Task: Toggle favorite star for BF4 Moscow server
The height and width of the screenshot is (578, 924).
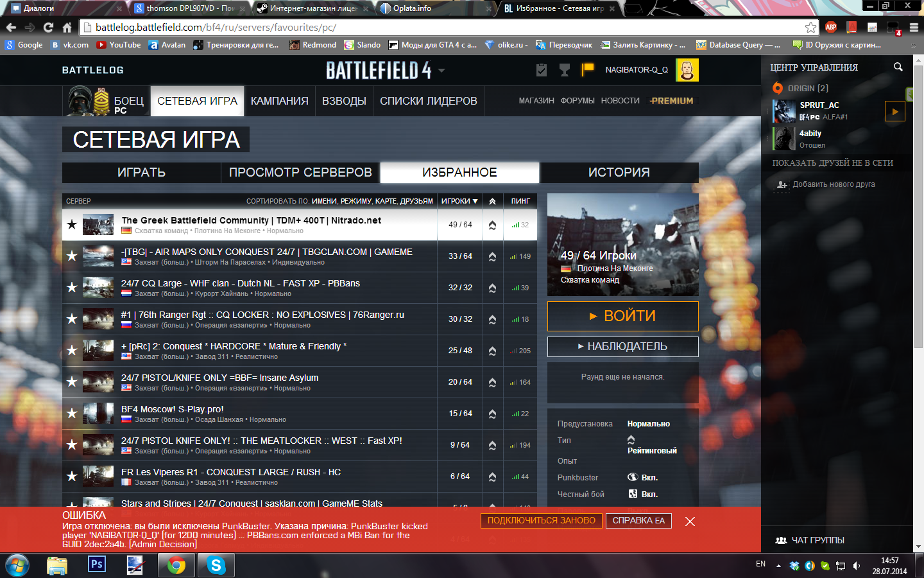Action: (72, 413)
